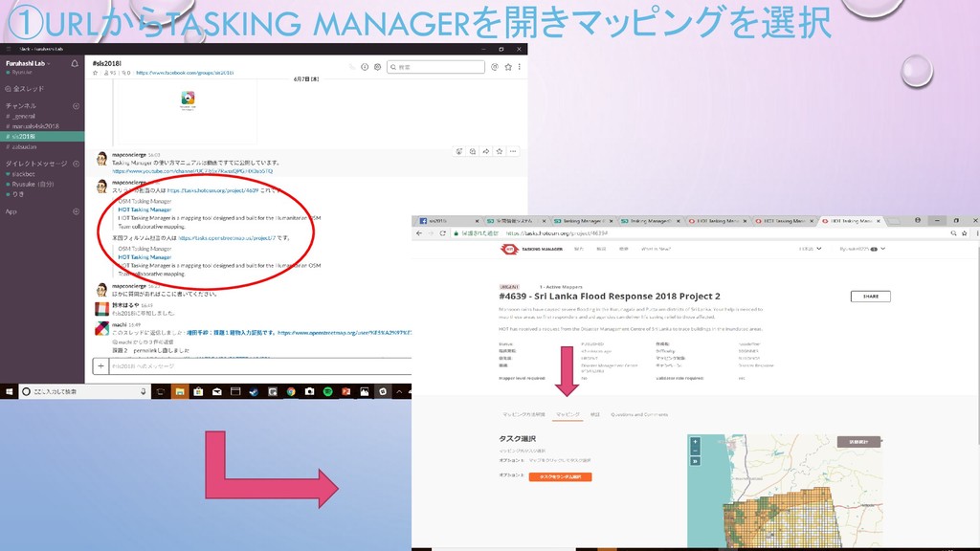Open the Furuhashi Lab workspace menu
980x551 pixels.
pos(28,64)
